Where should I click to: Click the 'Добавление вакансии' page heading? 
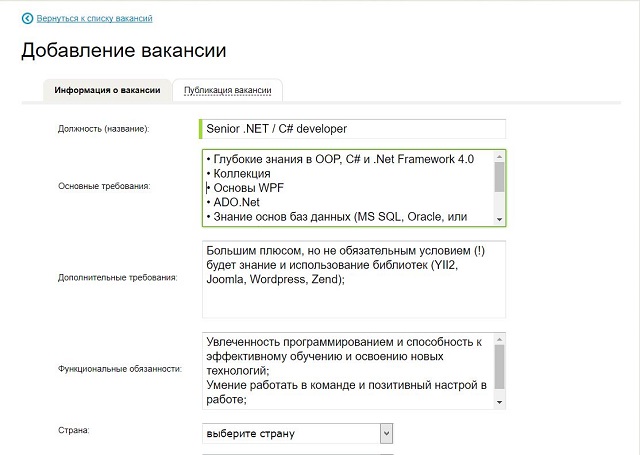click(123, 51)
